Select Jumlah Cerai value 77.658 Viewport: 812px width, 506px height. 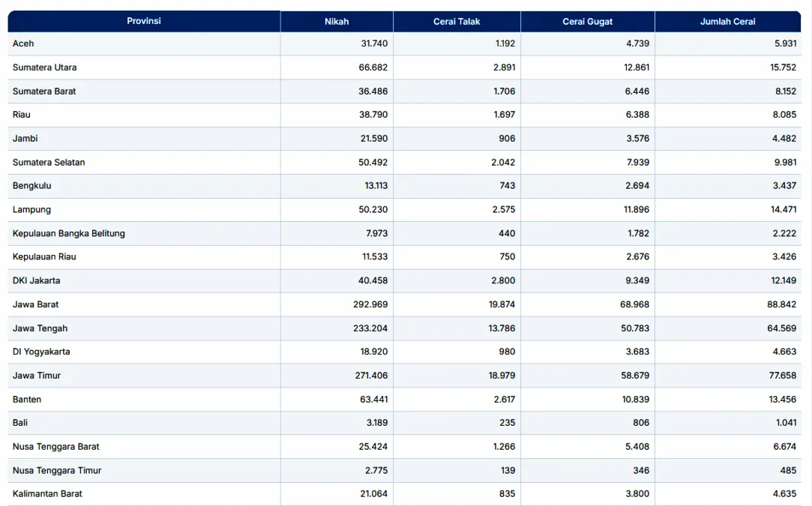pyautogui.click(x=782, y=376)
